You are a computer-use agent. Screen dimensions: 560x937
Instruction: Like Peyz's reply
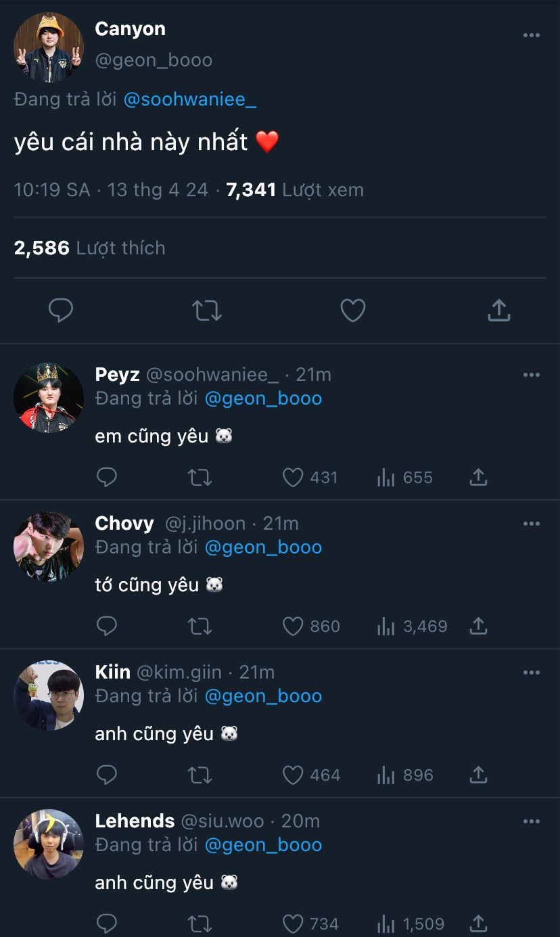293,478
